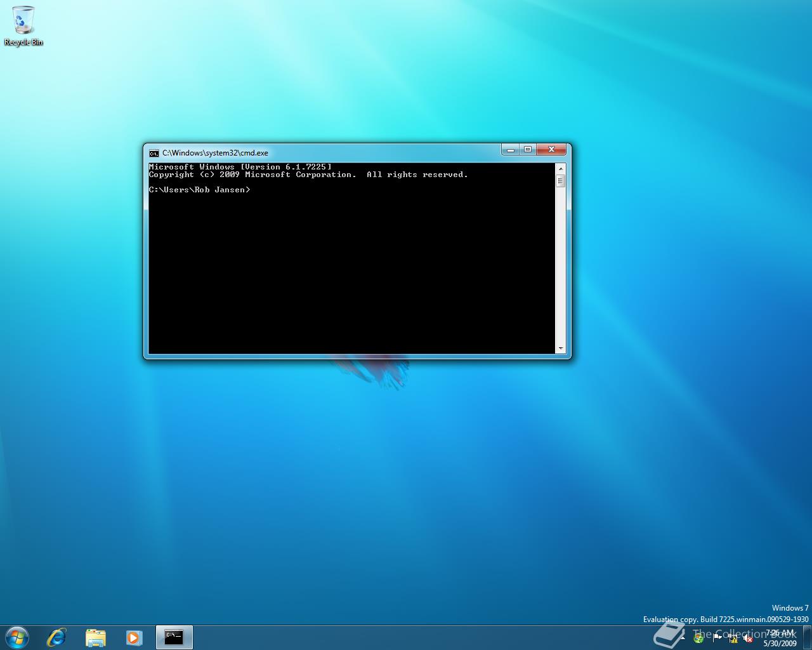
Task: Maximize the cmd.exe window
Action: tap(528, 150)
